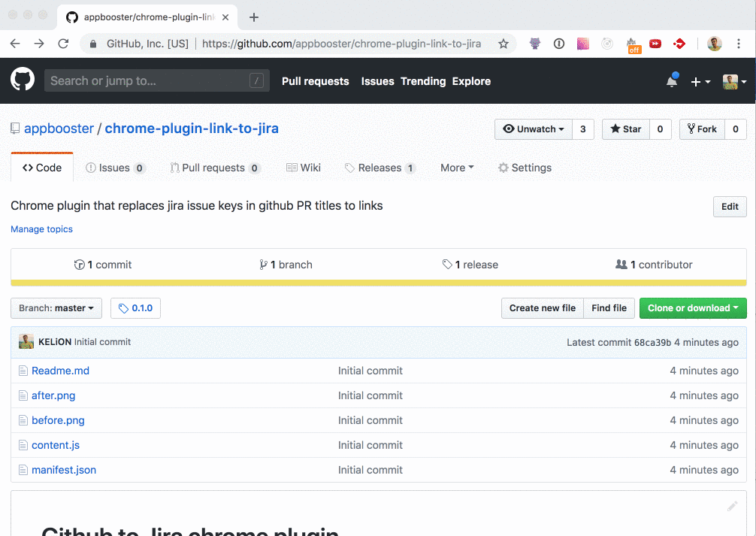
Task: Open a new browser tab
Action: 254,17
